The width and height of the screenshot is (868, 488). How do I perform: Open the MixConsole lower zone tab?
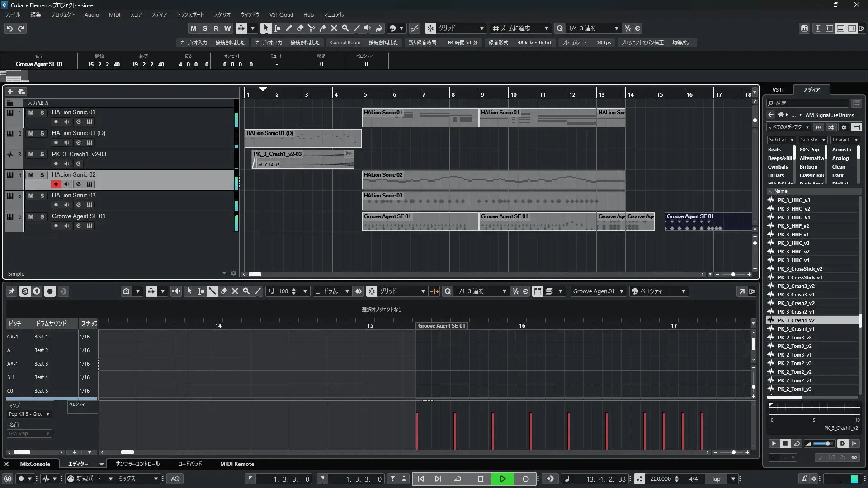tap(35, 464)
